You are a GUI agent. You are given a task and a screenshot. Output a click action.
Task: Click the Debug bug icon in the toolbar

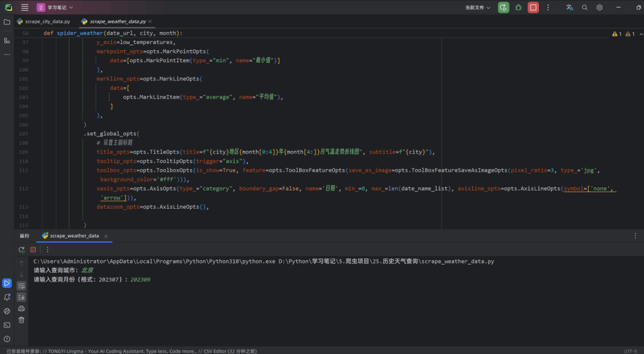coord(518,8)
